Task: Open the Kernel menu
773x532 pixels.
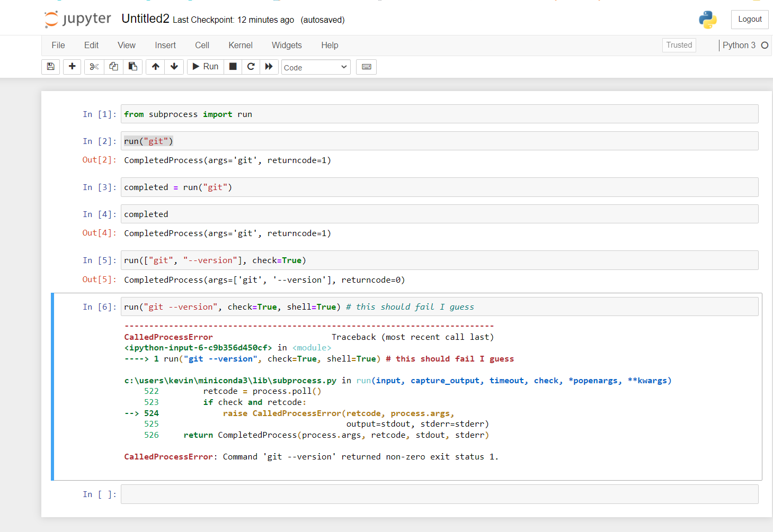Action: 240,46
